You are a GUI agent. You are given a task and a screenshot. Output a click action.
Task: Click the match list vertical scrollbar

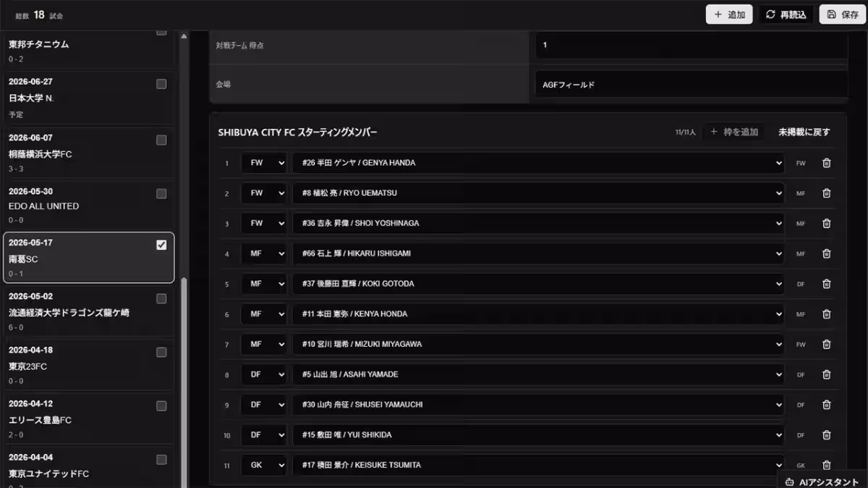point(184,384)
